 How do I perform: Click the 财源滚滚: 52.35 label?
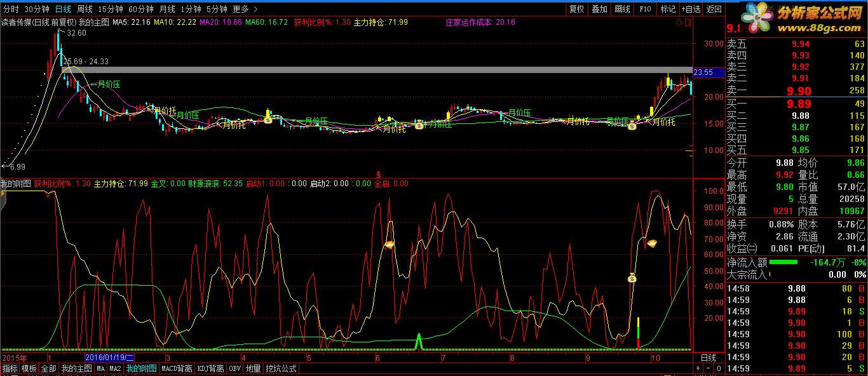(x=215, y=184)
